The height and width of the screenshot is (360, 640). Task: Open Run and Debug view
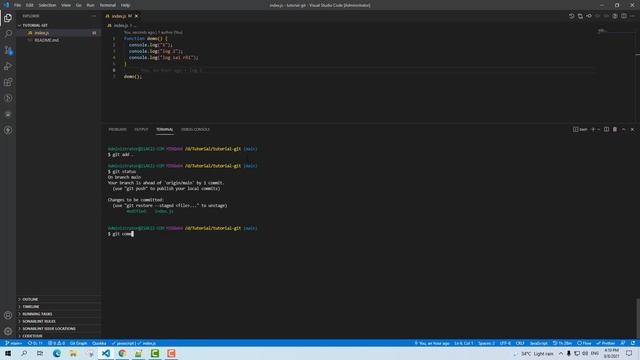tap(8, 66)
